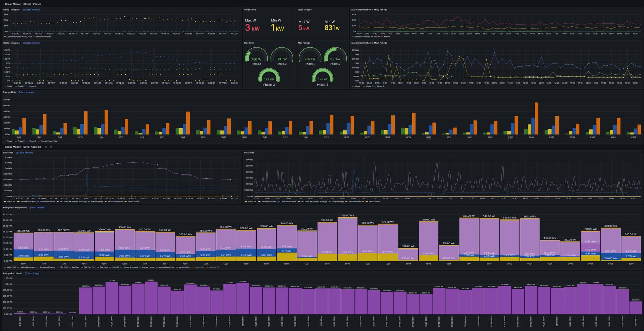
Task: Click the 310.00 Wh bar label
Action: click(x=23, y=231)
